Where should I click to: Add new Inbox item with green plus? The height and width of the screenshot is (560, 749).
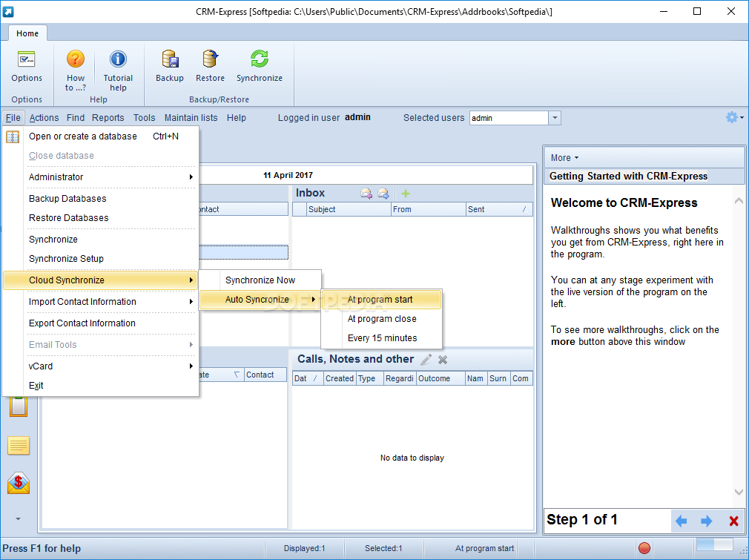406,194
